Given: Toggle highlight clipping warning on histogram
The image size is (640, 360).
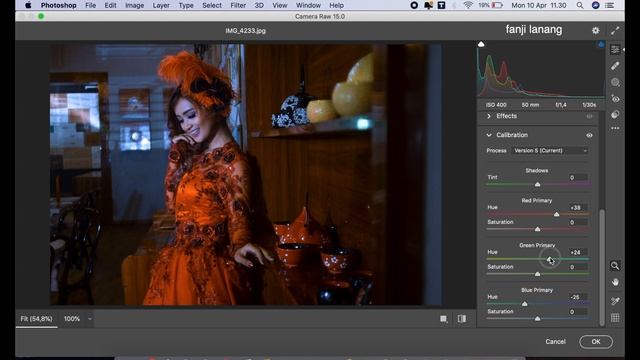Looking at the screenshot, I should (x=601, y=44).
